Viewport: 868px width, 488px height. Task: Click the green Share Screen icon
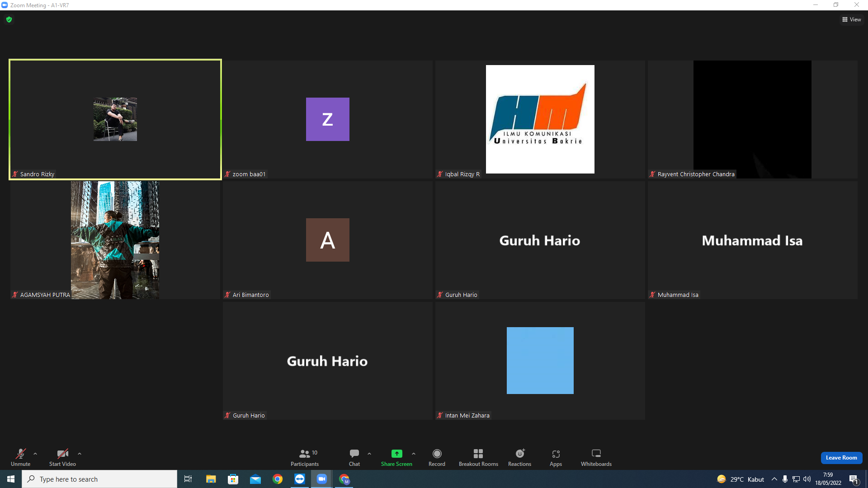pyautogui.click(x=396, y=454)
